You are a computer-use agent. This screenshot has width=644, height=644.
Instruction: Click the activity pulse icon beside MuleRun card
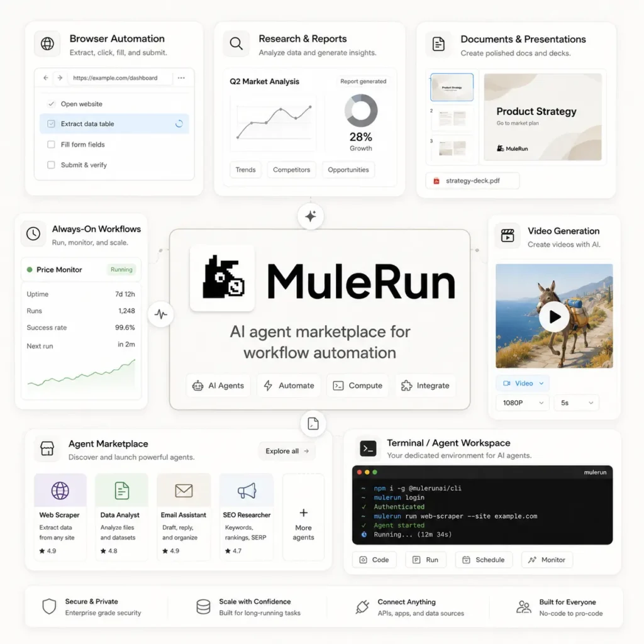pos(160,314)
